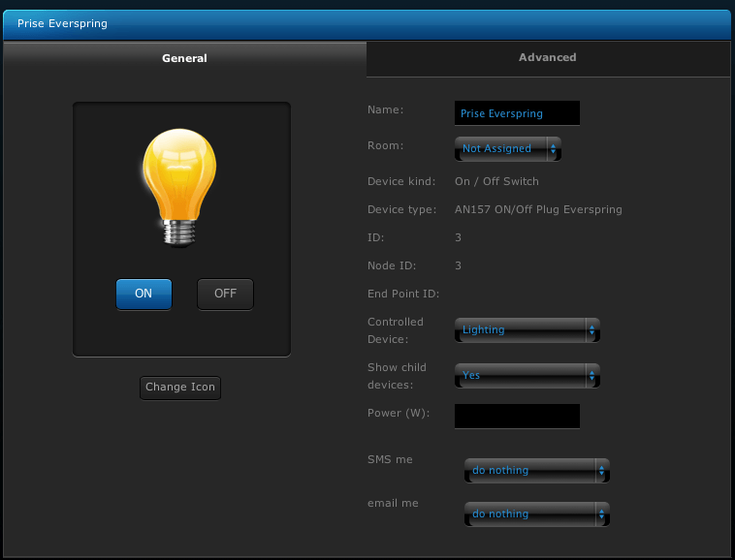The height and width of the screenshot is (560, 735).
Task: Edit the Name field Prise Everspring
Action: (517, 113)
